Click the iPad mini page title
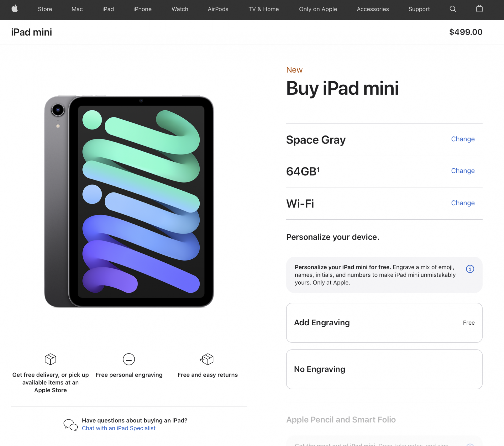This screenshot has width=504, height=446. (x=31, y=32)
